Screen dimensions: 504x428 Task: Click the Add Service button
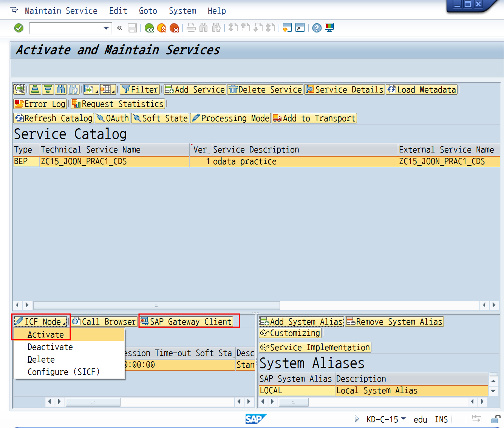click(195, 89)
